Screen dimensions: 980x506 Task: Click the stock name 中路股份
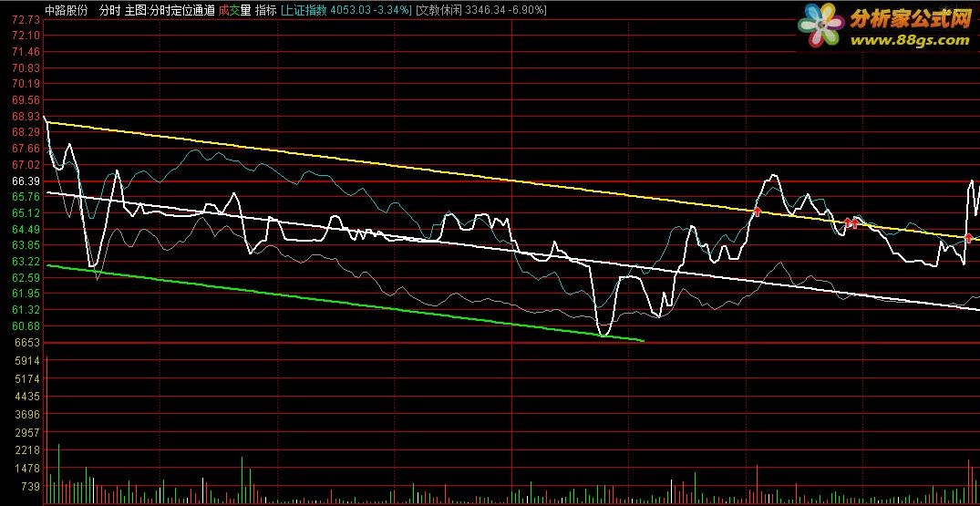[x=67, y=10]
